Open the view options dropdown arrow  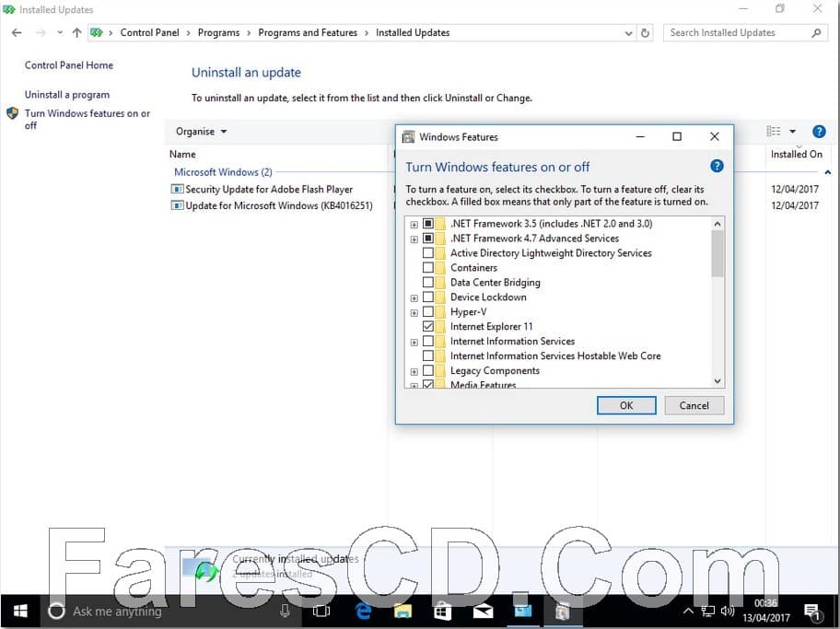792,132
